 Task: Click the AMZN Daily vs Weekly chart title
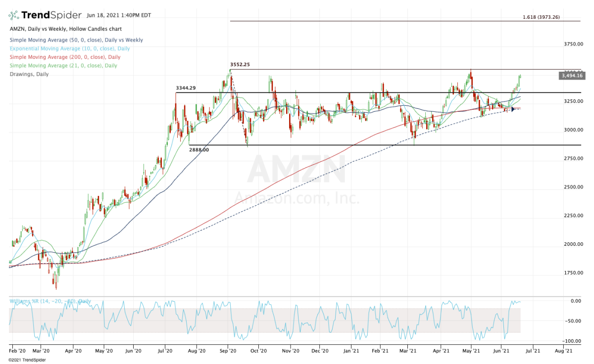point(65,29)
